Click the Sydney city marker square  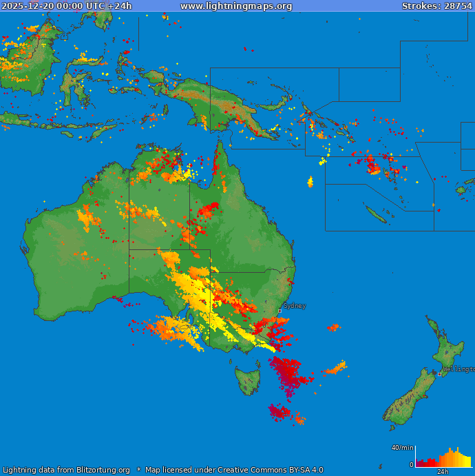[x=279, y=311]
